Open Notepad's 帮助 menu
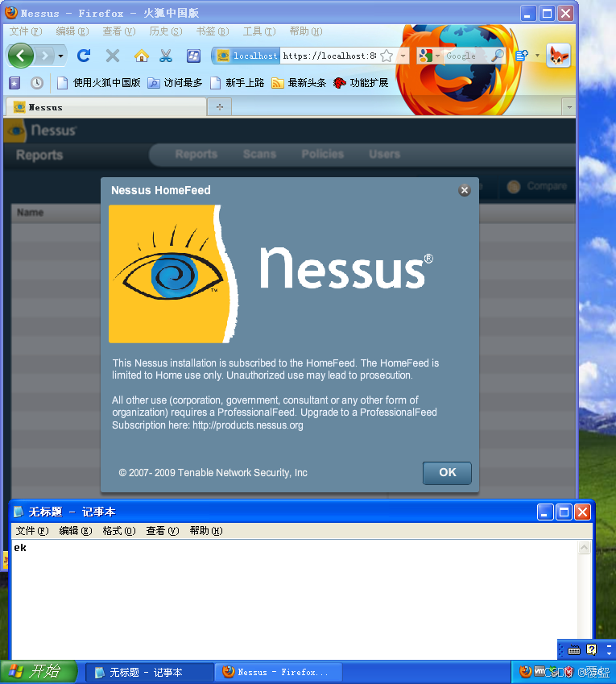This screenshot has height=684, width=616. (x=206, y=531)
